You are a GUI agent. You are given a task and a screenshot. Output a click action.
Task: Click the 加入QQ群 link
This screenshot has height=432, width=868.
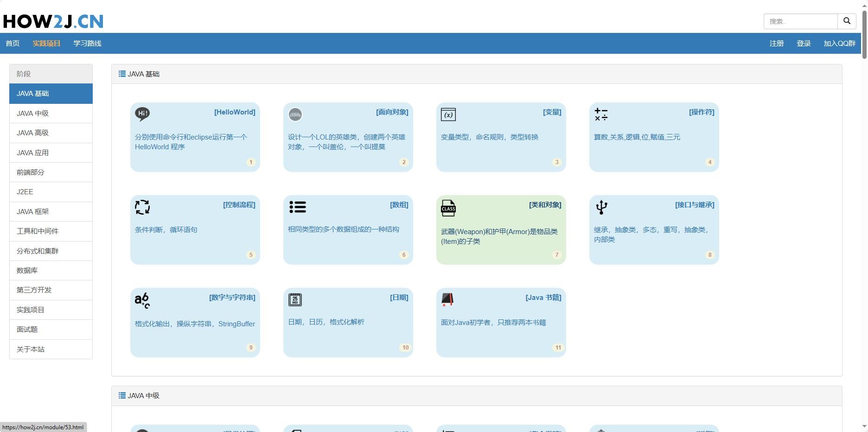pyautogui.click(x=839, y=44)
